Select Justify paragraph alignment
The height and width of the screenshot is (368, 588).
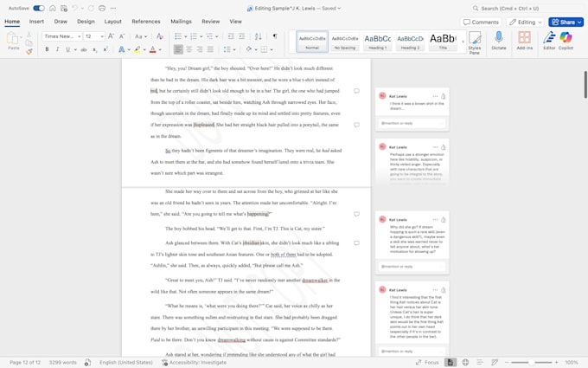[x=210, y=49]
